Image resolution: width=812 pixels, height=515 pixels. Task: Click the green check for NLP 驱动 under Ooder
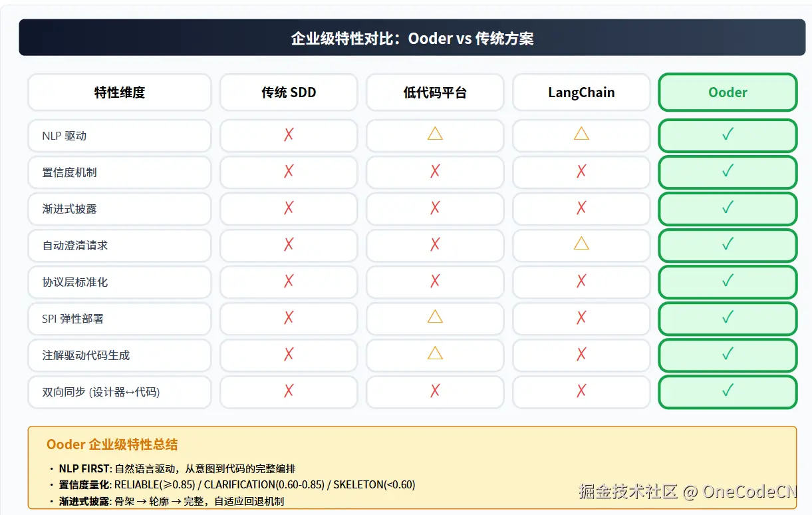click(728, 134)
